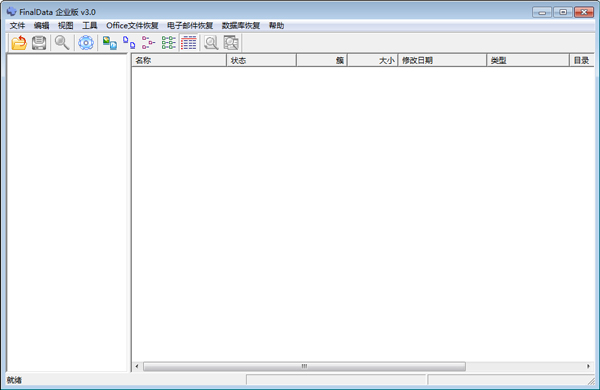
Task: Maximize the FinalData window
Action: (563, 12)
